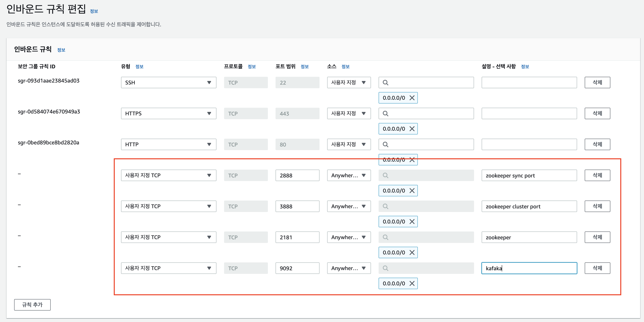Delete the kafaka 9092 rule
The width and height of the screenshot is (644, 322).
pyautogui.click(x=597, y=268)
